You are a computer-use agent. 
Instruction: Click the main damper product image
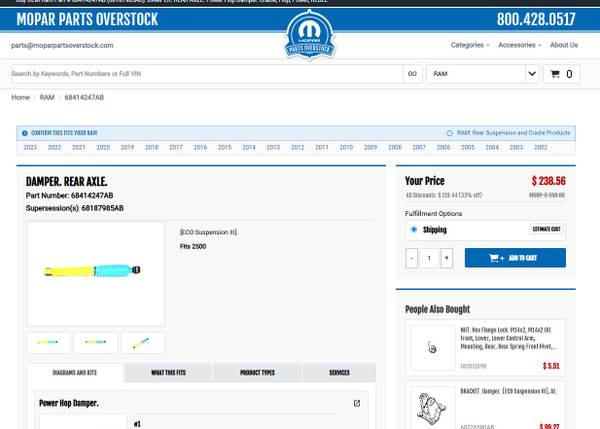[96, 274]
